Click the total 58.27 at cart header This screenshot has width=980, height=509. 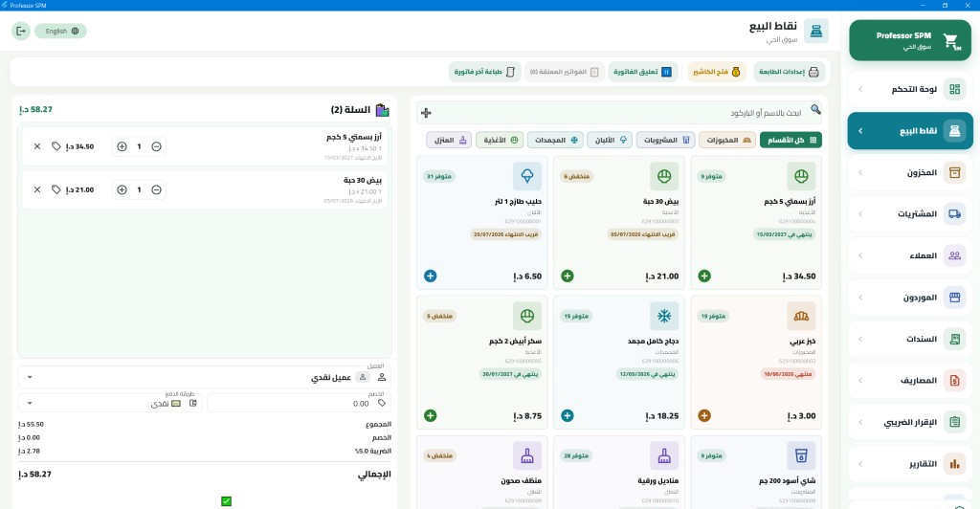point(35,109)
